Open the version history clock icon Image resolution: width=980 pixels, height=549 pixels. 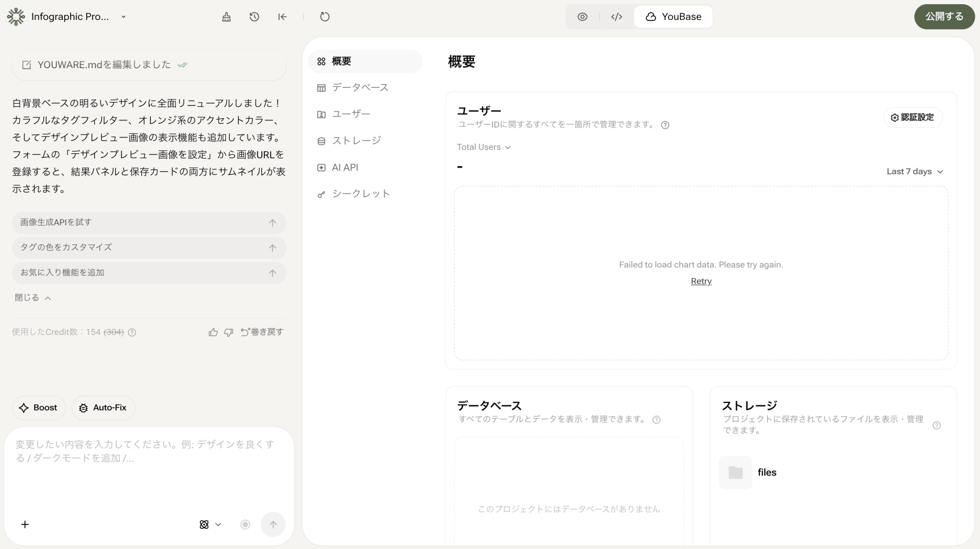pos(254,17)
